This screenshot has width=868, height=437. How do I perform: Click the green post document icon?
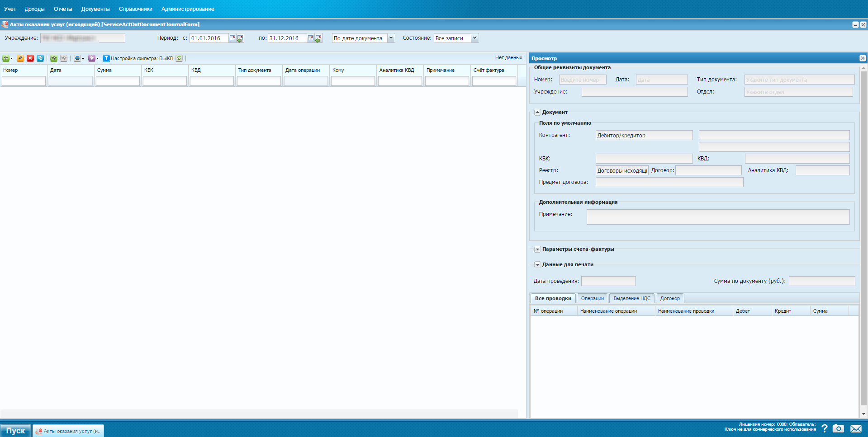pyautogui.click(x=54, y=58)
